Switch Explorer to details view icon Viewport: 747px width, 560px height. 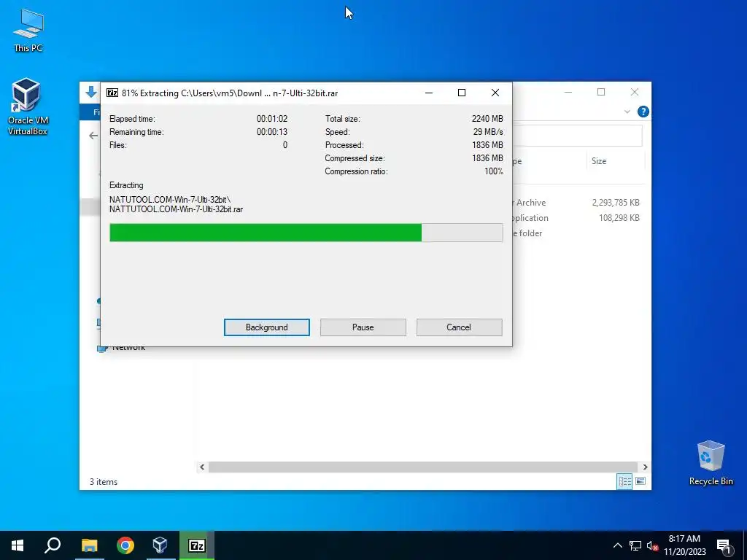click(x=624, y=481)
